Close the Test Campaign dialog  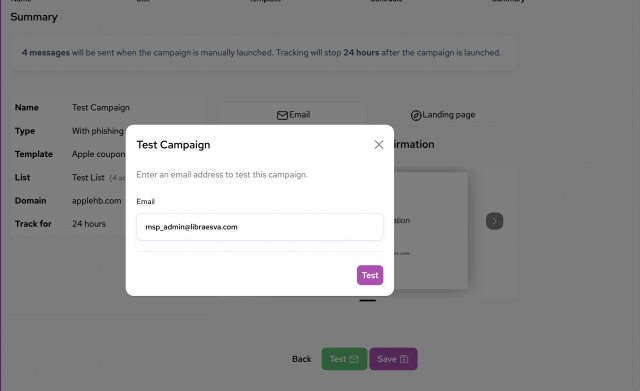tap(379, 144)
